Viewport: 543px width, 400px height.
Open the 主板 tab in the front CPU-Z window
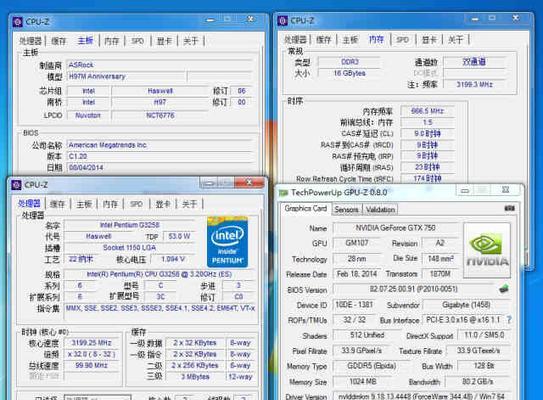click(x=84, y=204)
